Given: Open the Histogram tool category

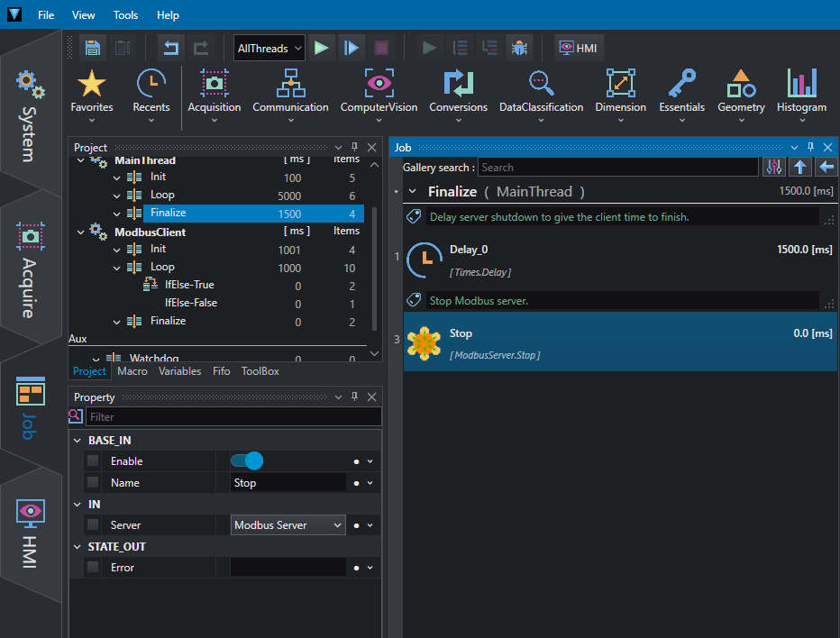Looking at the screenshot, I should (801, 95).
